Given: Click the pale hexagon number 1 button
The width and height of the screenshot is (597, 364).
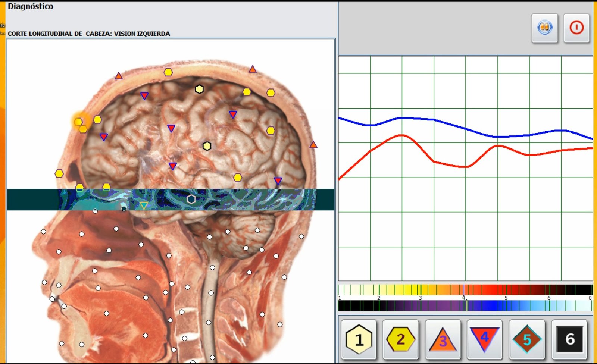Looking at the screenshot, I should click(358, 339).
